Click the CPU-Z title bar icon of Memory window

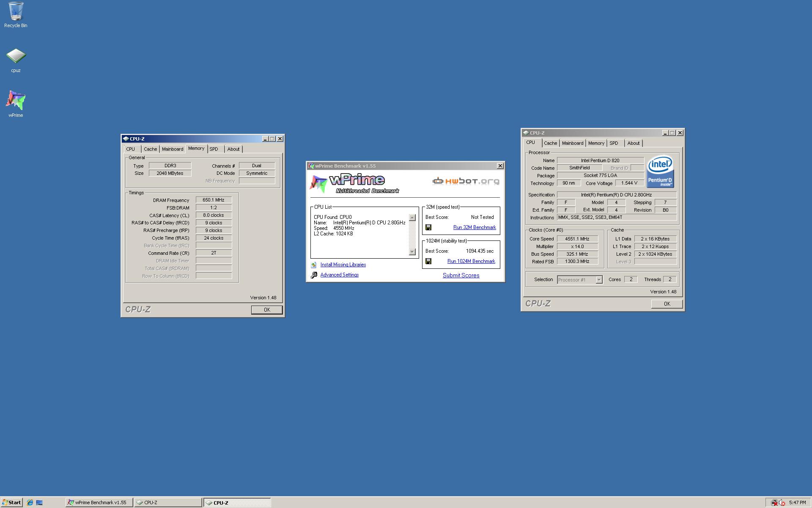pyautogui.click(x=126, y=139)
